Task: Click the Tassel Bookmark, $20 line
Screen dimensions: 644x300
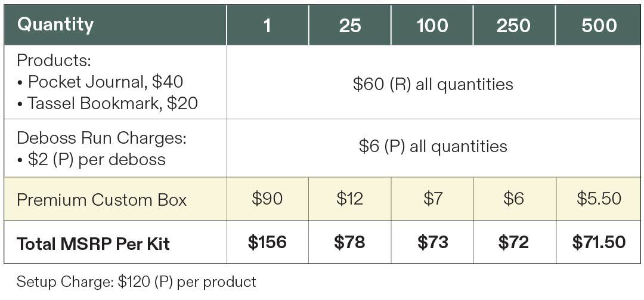Action: click(107, 103)
